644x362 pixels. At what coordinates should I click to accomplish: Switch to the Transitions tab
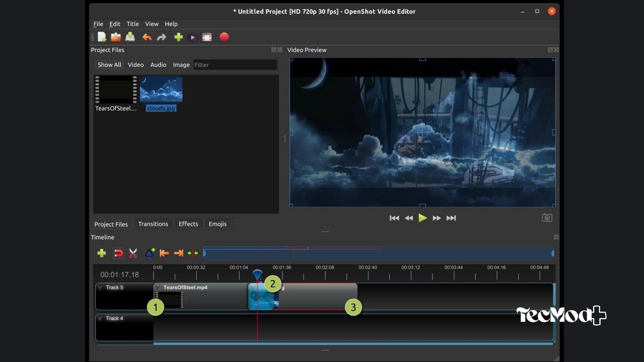[x=153, y=224]
